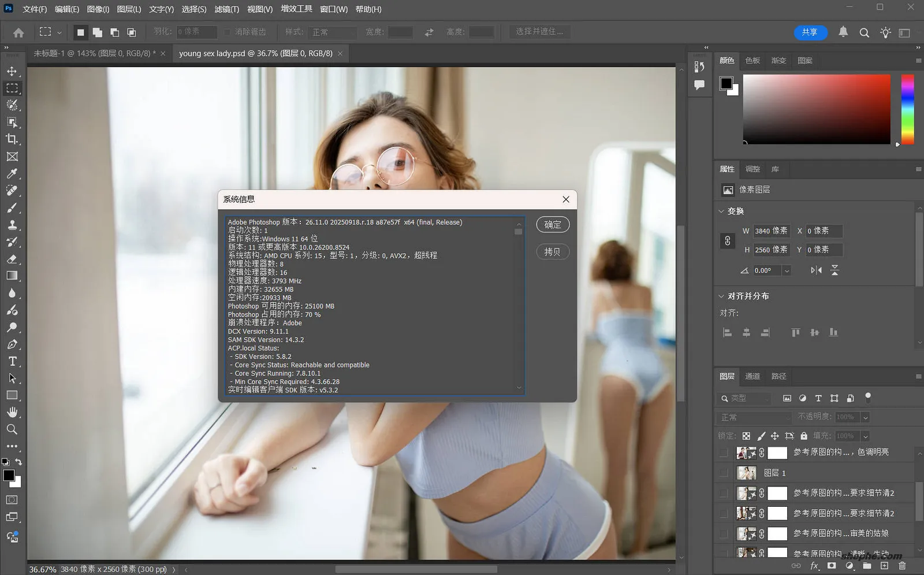Select the Path Selection tool
Viewport: 924px width, 575px height.
[x=12, y=379]
